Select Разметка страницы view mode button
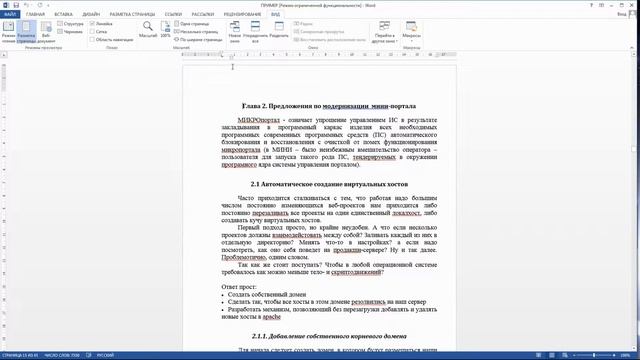Screen dimensions: 640x360 pos(26,32)
